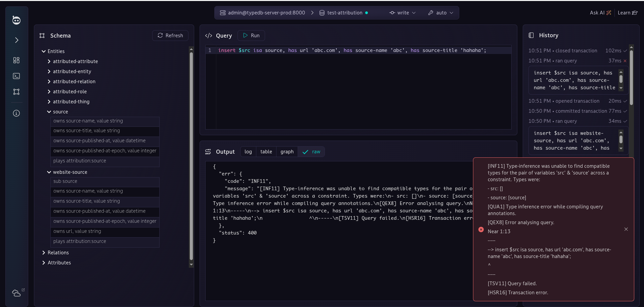Open the schema graph sidebar icon
644x307 pixels.
[16, 92]
